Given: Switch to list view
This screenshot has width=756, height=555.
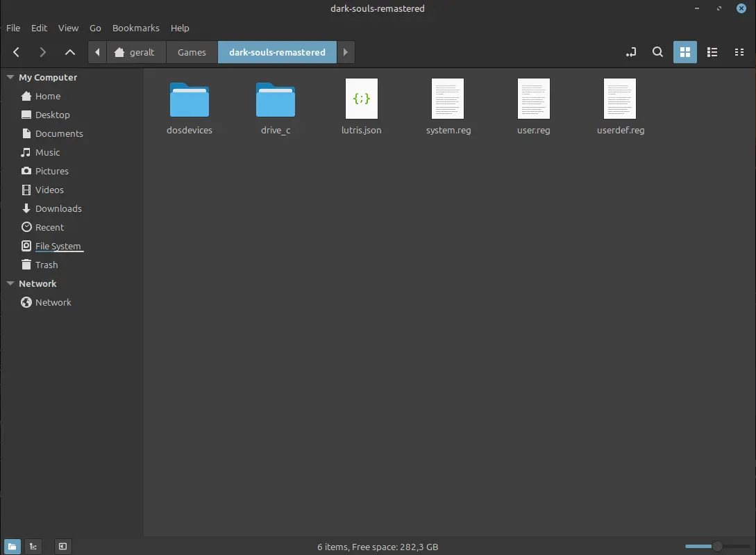Looking at the screenshot, I should [712, 52].
